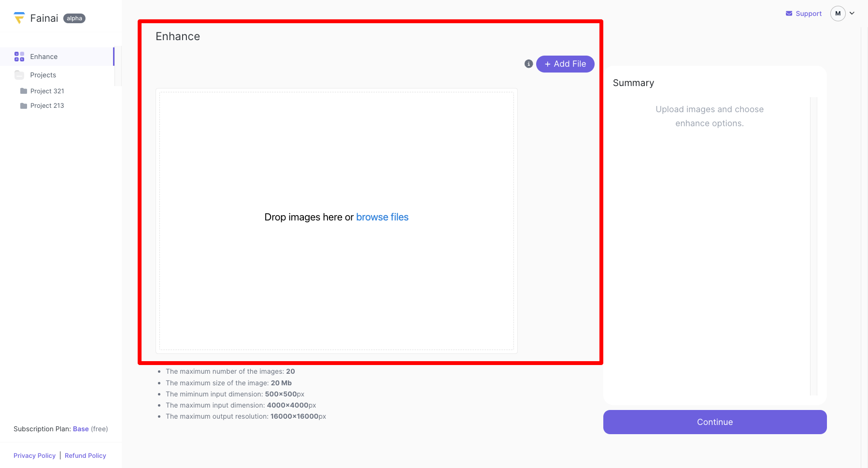Viewport: 868px width, 468px height.
Task: Click the Continue button
Action: (x=715, y=422)
